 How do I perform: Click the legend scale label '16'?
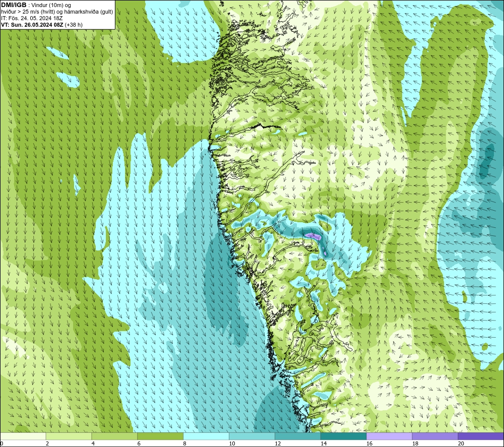tap(369, 443)
